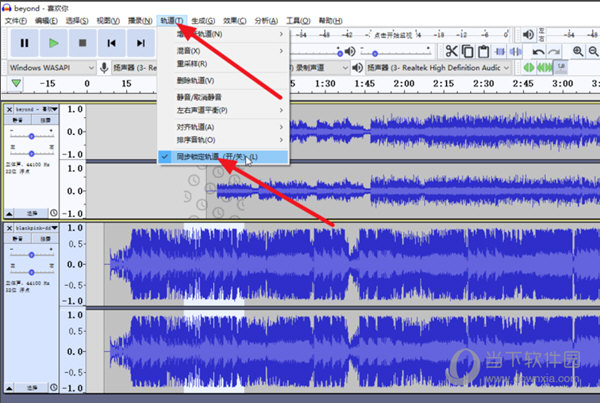
Task: Click the Silence audio selection icon
Action: (x=515, y=51)
